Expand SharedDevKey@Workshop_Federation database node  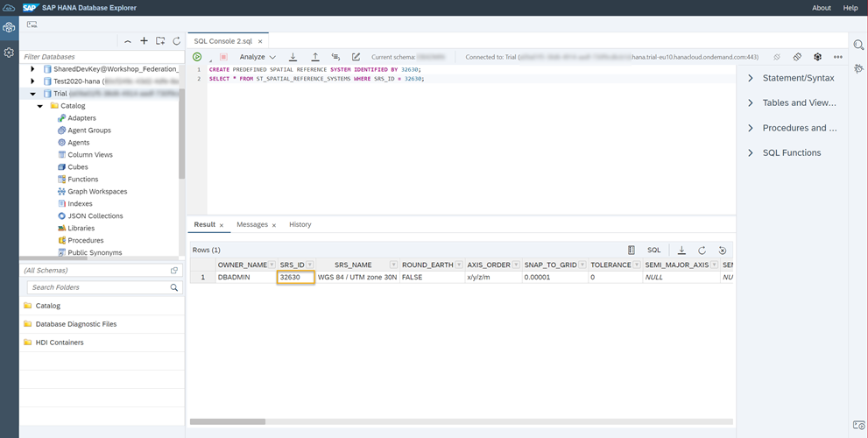(32, 68)
